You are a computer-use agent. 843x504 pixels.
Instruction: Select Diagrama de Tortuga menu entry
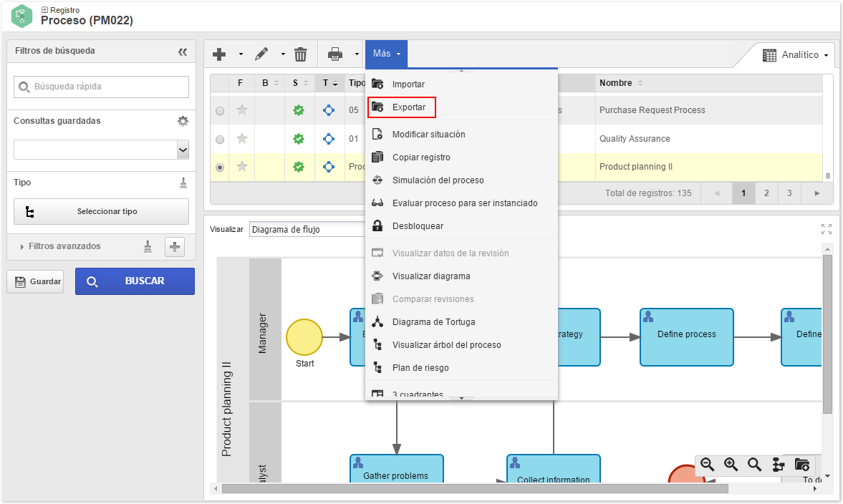[461, 322]
